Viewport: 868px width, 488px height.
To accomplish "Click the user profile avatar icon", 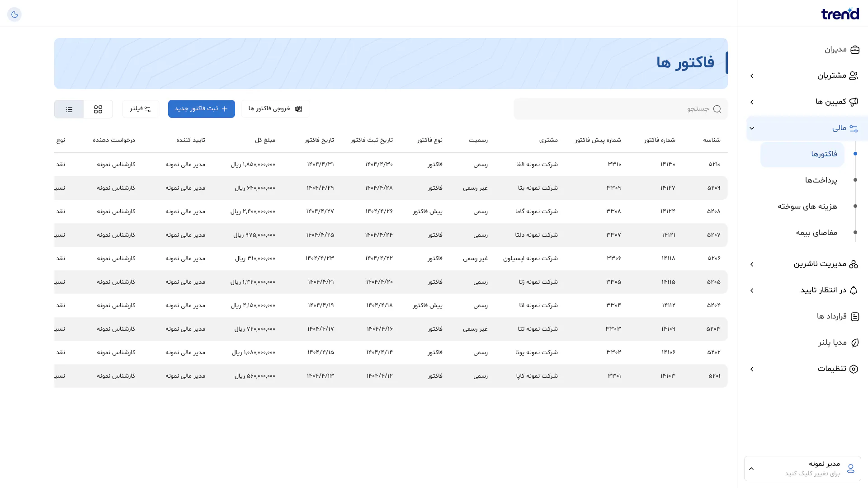I will click(x=850, y=469).
